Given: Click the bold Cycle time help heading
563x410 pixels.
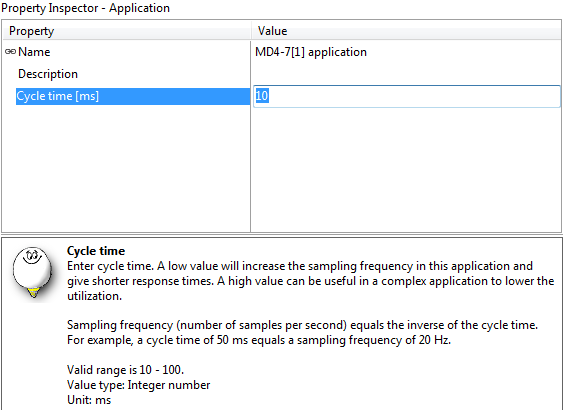Looking at the screenshot, I should 96,251.
